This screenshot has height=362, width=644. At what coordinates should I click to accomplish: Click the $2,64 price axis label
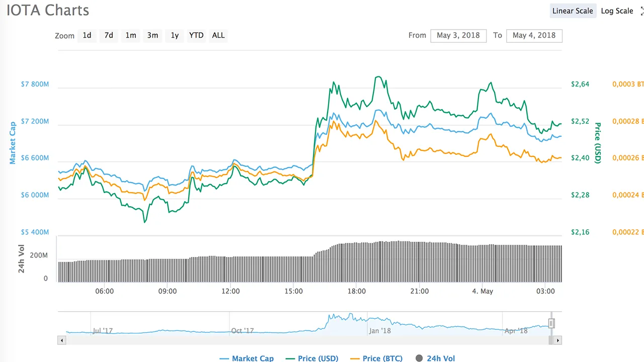580,84
